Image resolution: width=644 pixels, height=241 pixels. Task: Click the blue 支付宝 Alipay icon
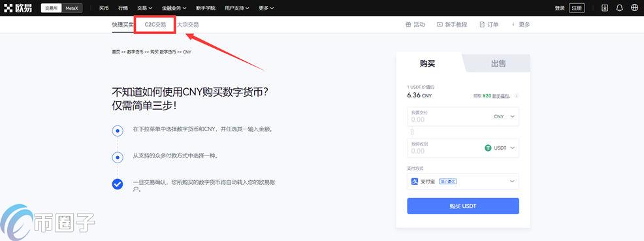pyautogui.click(x=414, y=181)
